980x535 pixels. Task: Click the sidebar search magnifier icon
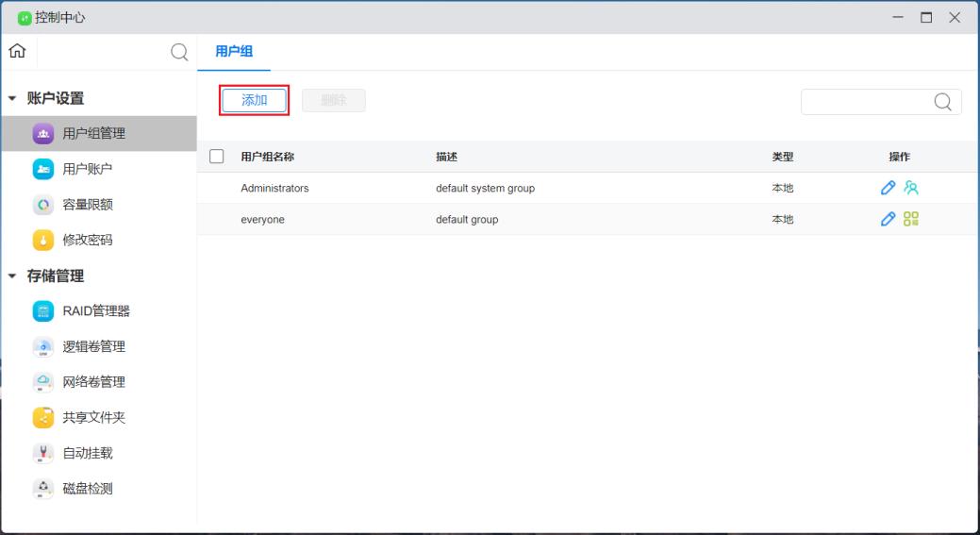point(179,52)
